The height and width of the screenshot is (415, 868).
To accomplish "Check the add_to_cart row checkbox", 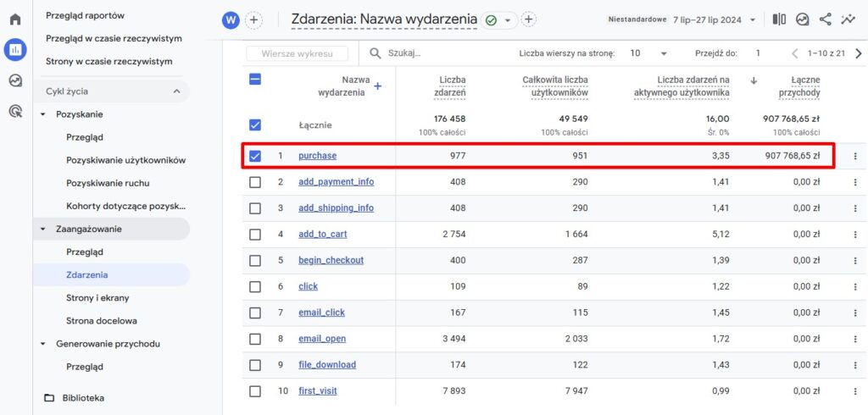I will click(254, 234).
